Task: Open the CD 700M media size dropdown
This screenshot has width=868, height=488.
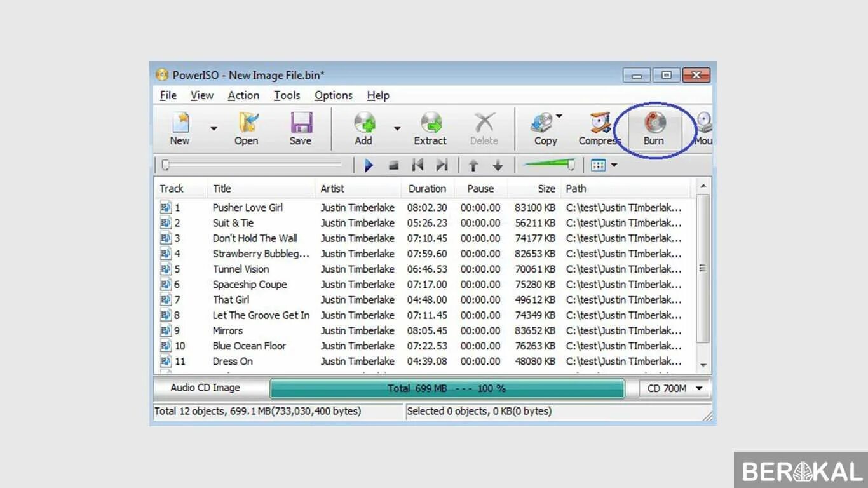Action: [x=675, y=388]
